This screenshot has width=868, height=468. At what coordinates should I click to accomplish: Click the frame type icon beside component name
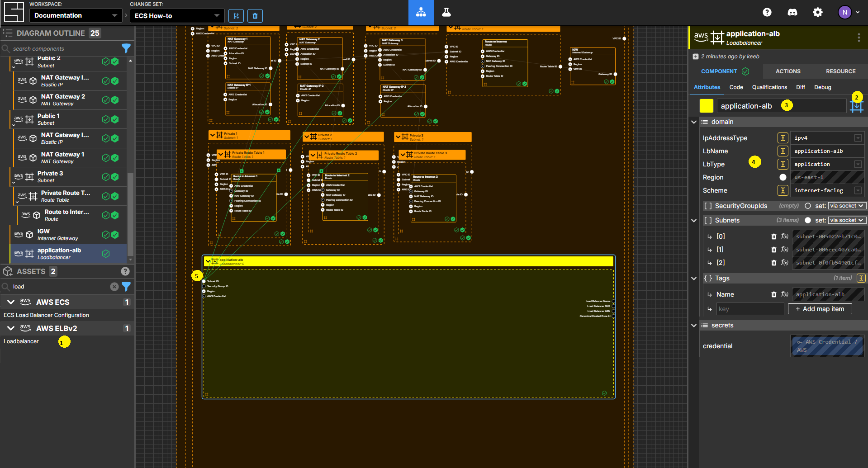click(x=857, y=106)
